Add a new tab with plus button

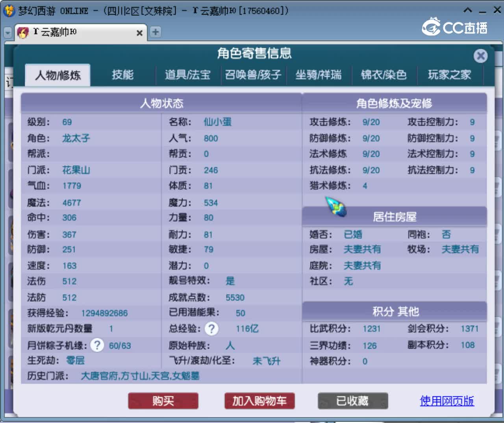pyautogui.click(x=156, y=32)
